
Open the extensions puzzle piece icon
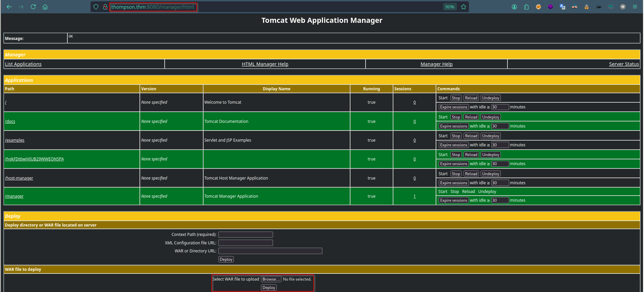526,7
